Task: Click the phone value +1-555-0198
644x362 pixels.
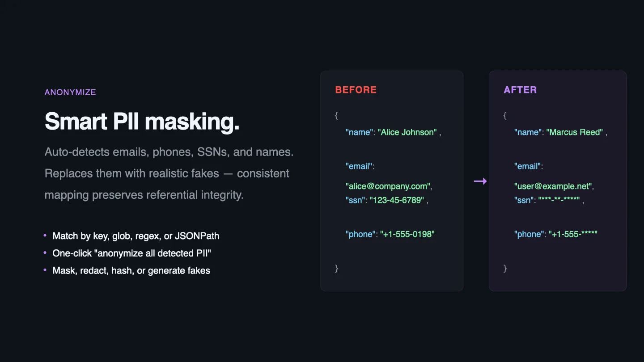Action: [407, 234]
